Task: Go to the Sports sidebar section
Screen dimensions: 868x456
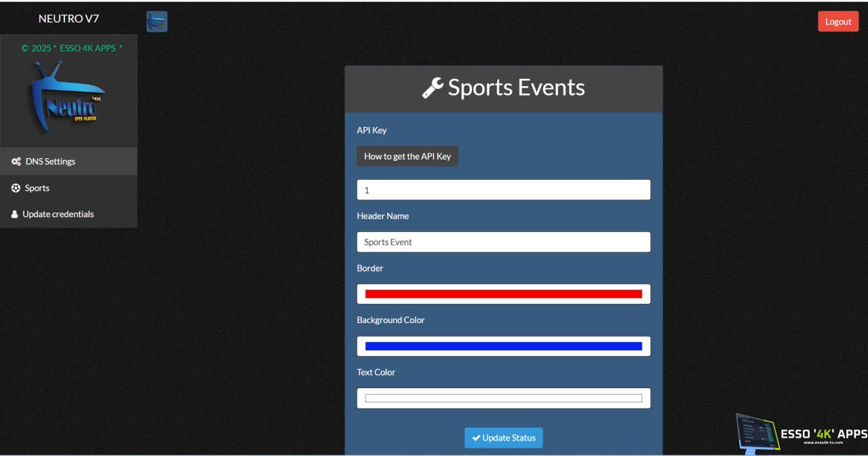Action: pyautogui.click(x=37, y=188)
